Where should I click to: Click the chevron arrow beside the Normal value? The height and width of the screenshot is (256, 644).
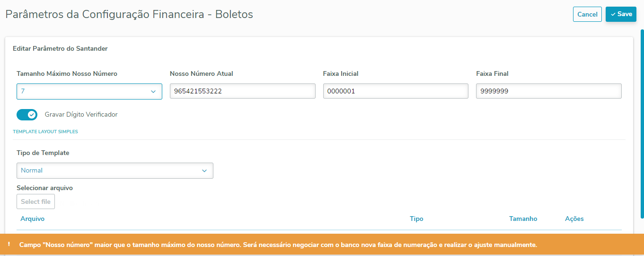(204, 171)
